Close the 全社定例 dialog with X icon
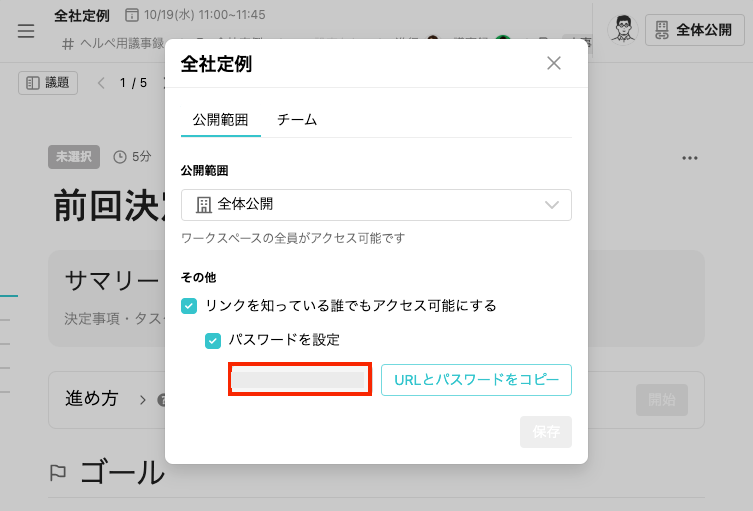 pos(554,63)
